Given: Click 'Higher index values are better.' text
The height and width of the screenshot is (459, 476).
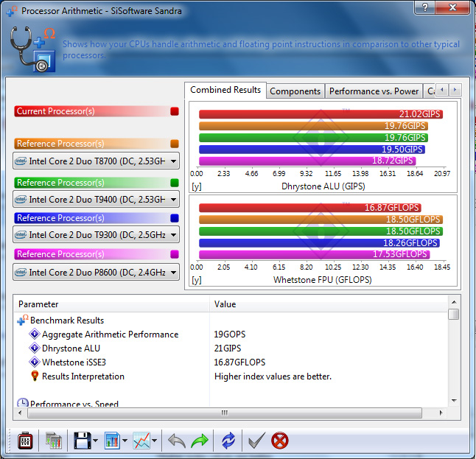Looking at the screenshot, I should click(273, 376).
